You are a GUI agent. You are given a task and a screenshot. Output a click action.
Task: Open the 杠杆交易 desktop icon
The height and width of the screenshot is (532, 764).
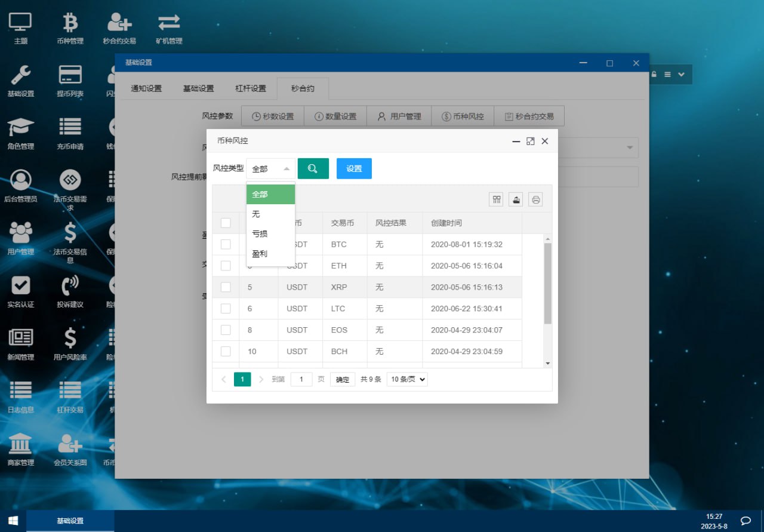70,396
